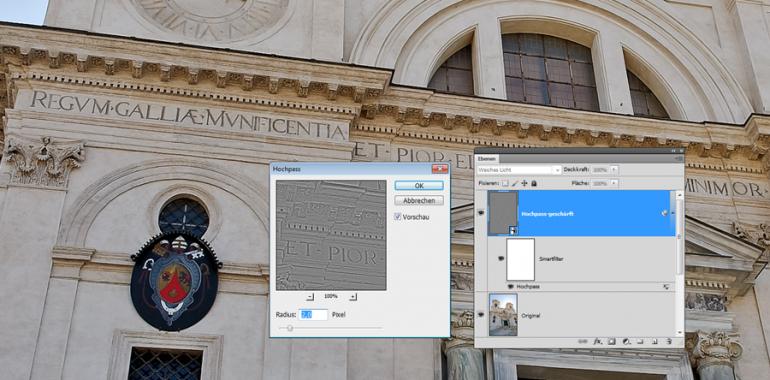Click the lock all padlock icon

pyautogui.click(x=533, y=183)
